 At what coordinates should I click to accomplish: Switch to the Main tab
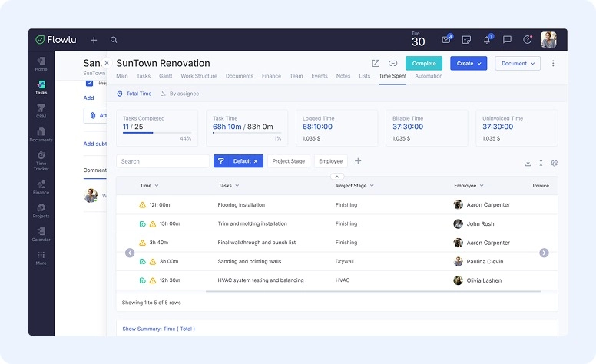pos(122,76)
